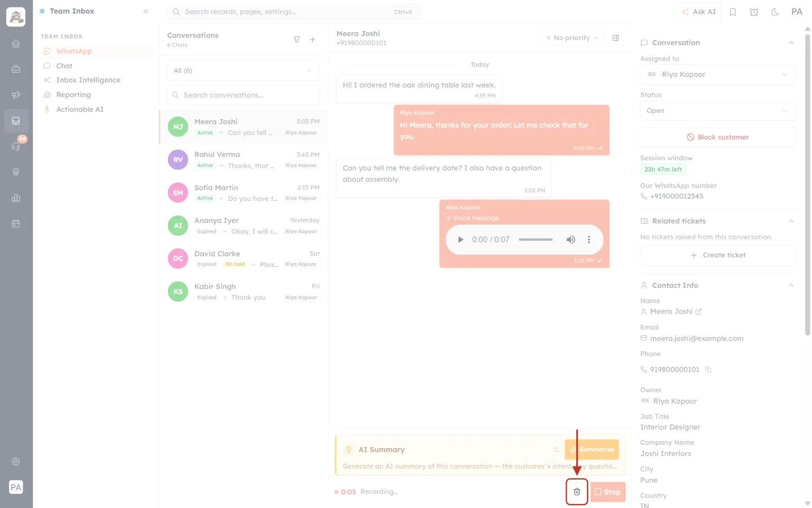Screen dimensions: 812x508
Task: Open voice message more options menu
Action: (x=589, y=239)
